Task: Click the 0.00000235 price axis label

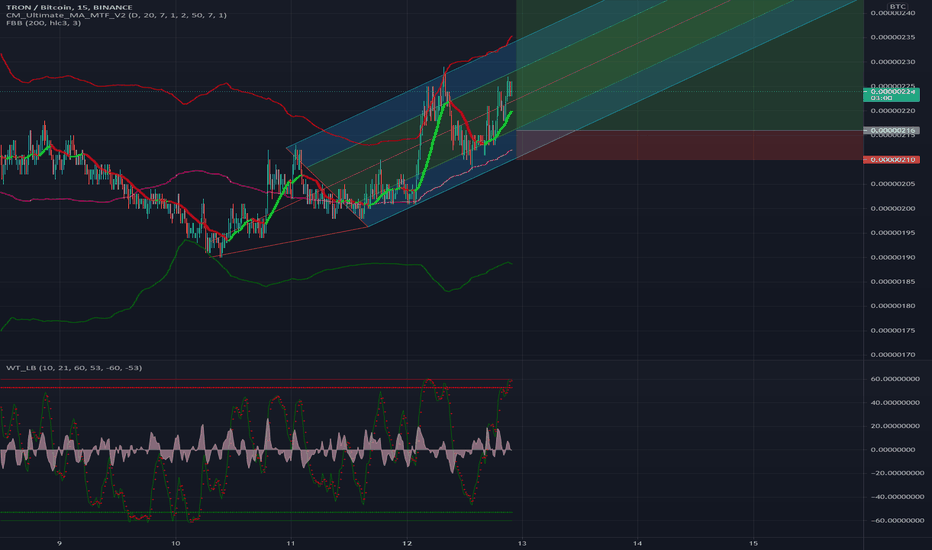Action: 893,37
